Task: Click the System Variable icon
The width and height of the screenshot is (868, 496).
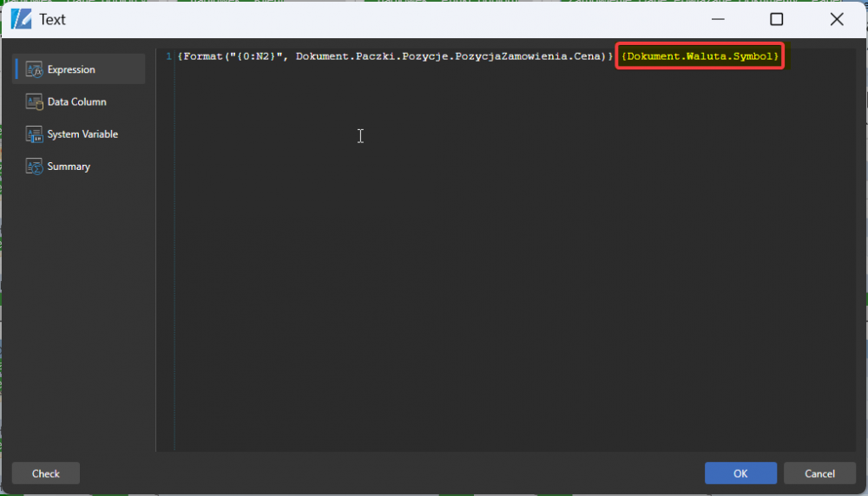Action: pyautogui.click(x=34, y=134)
